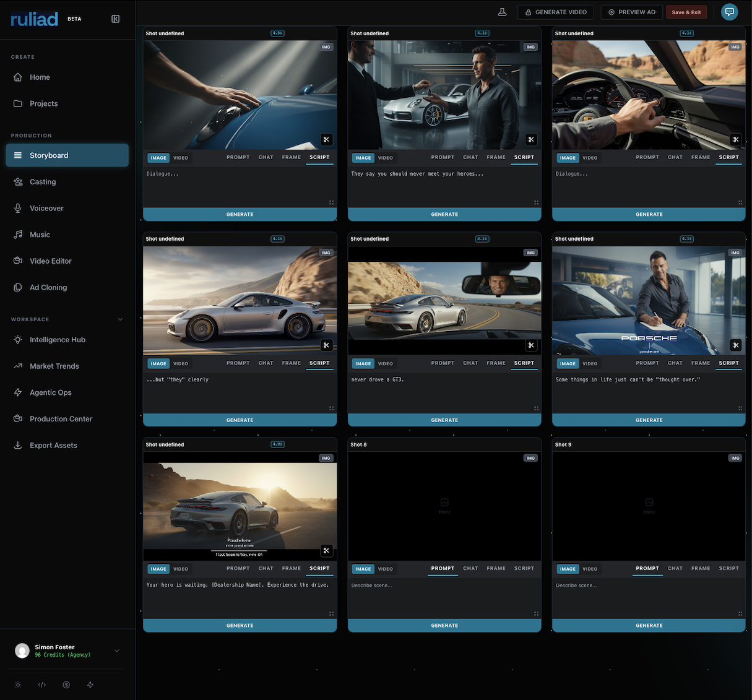
Task: Click GENERATE under 'never drove a GT3.' shot
Action: point(444,420)
